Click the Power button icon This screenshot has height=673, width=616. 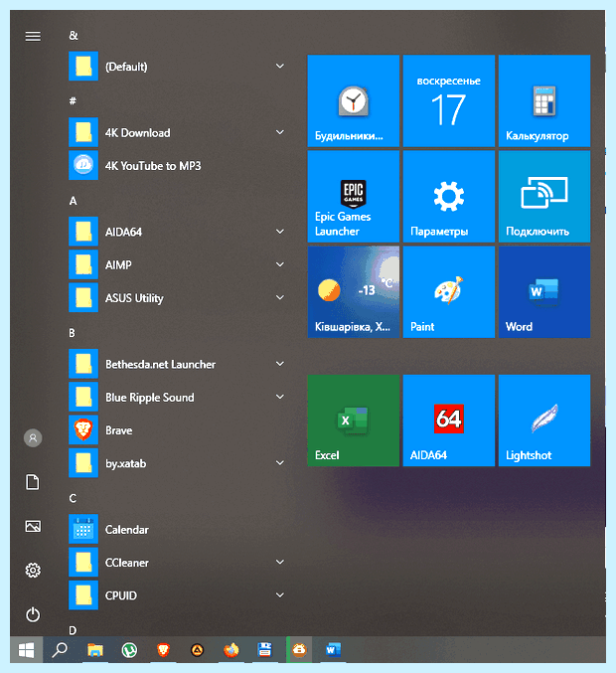coord(33,614)
